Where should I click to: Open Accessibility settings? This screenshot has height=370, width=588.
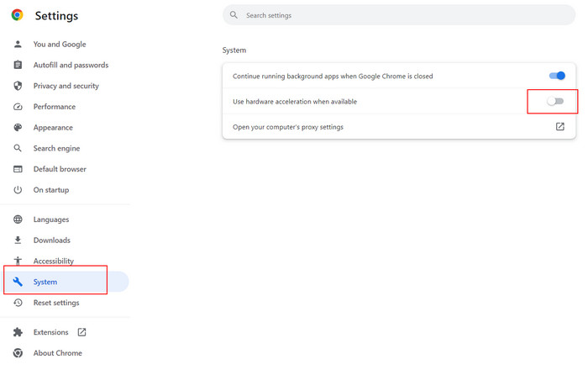point(54,261)
